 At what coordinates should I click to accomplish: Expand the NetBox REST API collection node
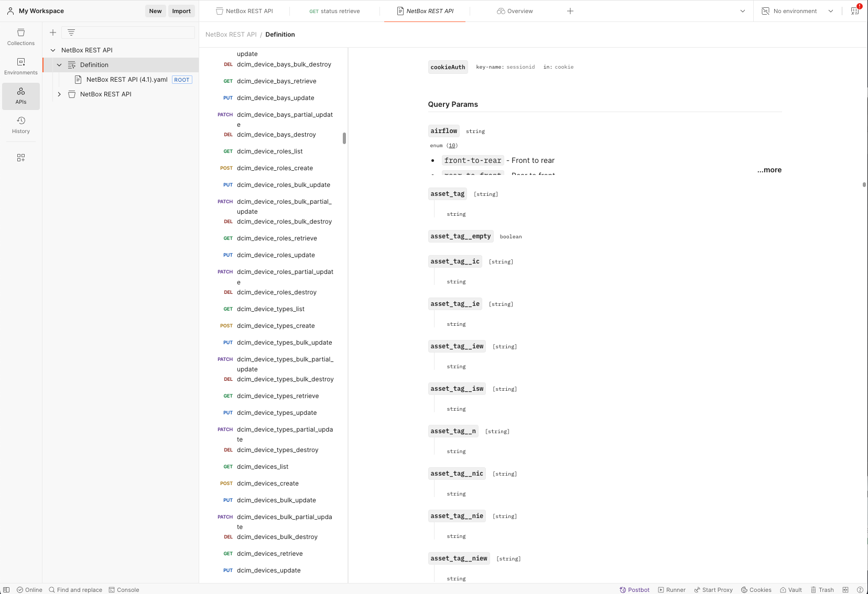[59, 94]
